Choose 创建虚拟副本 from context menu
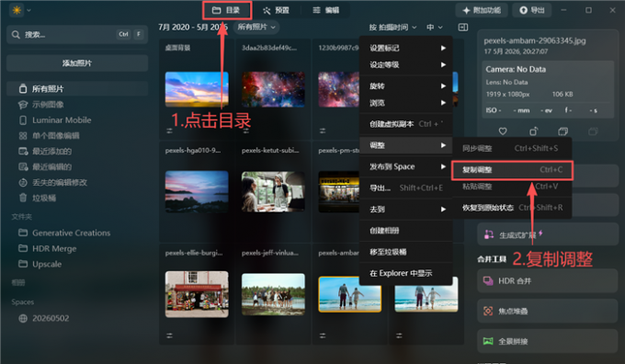Viewport: 625px width, 364px height. click(x=405, y=124)
